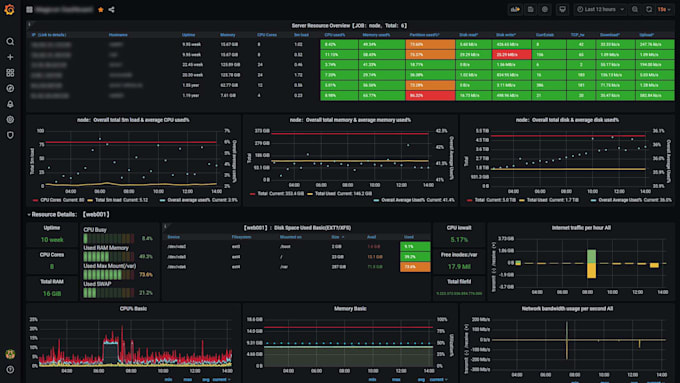Sort table by Hostname column
The width and height of the screenshot is (680, 383).
118,35
